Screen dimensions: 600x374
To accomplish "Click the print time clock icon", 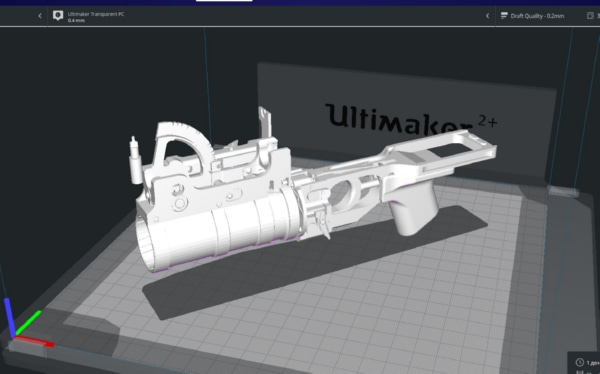I will coord(580,362).
